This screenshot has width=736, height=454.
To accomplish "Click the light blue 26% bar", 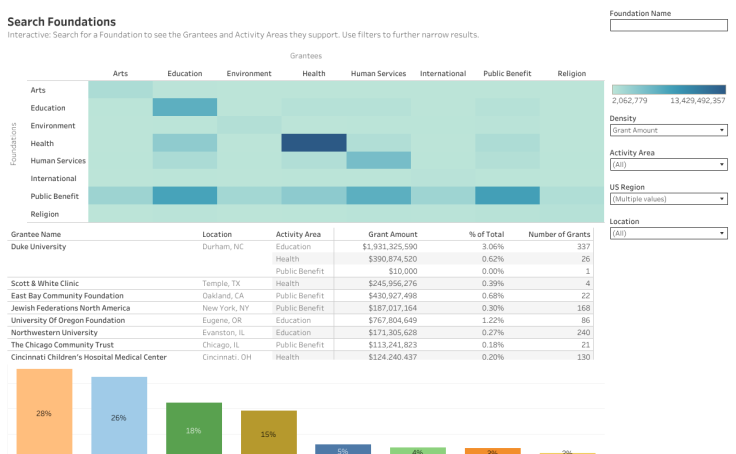I will tap(119, 415).
